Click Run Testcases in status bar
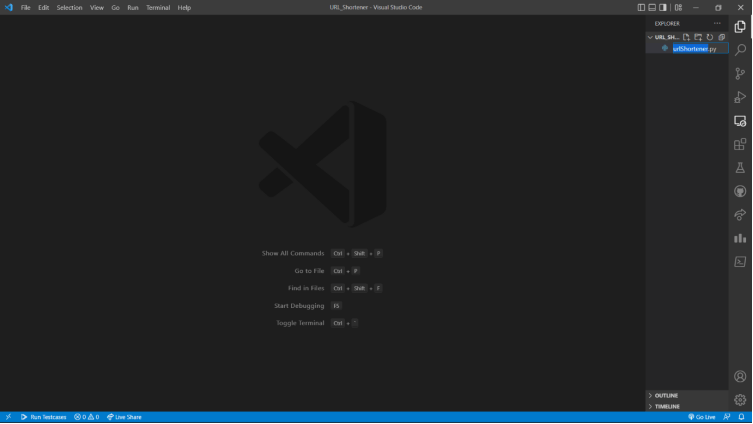This screenshot has height=424, width=753. (x=43, y=417)
